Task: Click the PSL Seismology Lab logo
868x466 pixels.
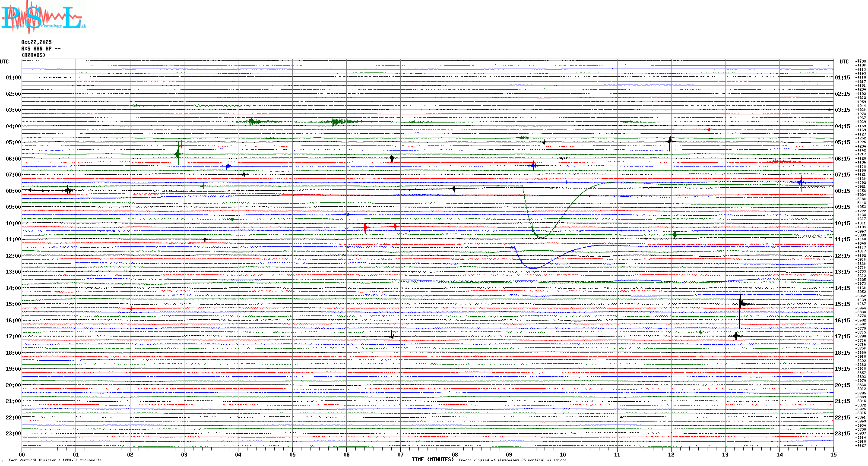Action: 43,17
